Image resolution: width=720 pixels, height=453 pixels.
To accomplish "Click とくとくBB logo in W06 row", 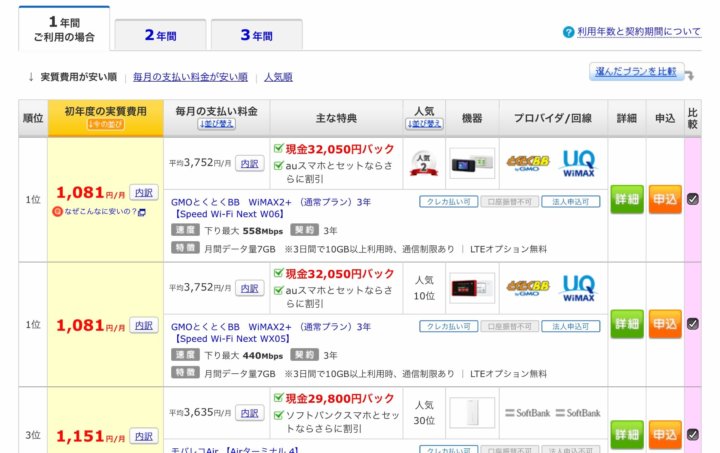I will click(x=528, y=163).
